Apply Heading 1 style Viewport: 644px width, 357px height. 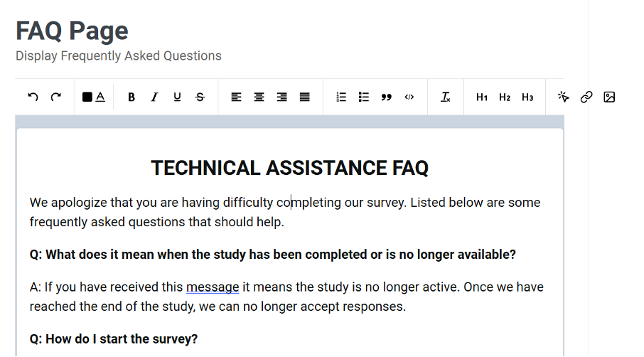point(482,97)
